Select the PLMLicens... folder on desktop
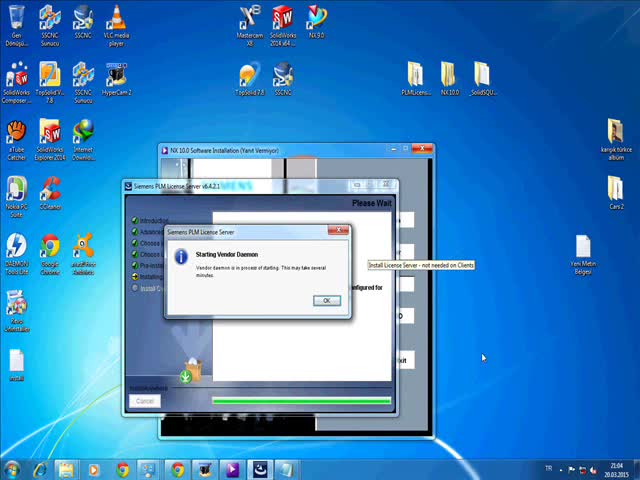This screenshot has height=480, width=640. (x=416, y=78)
